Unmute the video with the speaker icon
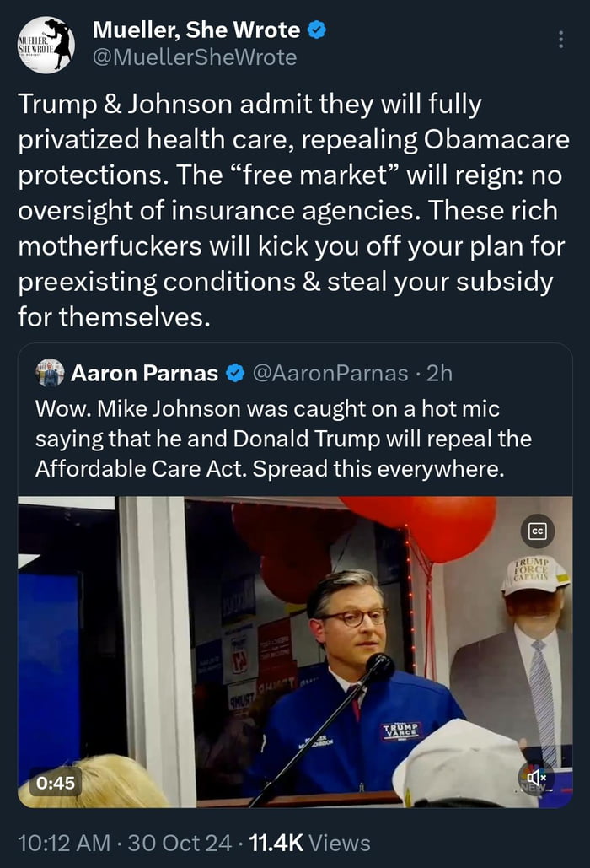 [536, 777]
